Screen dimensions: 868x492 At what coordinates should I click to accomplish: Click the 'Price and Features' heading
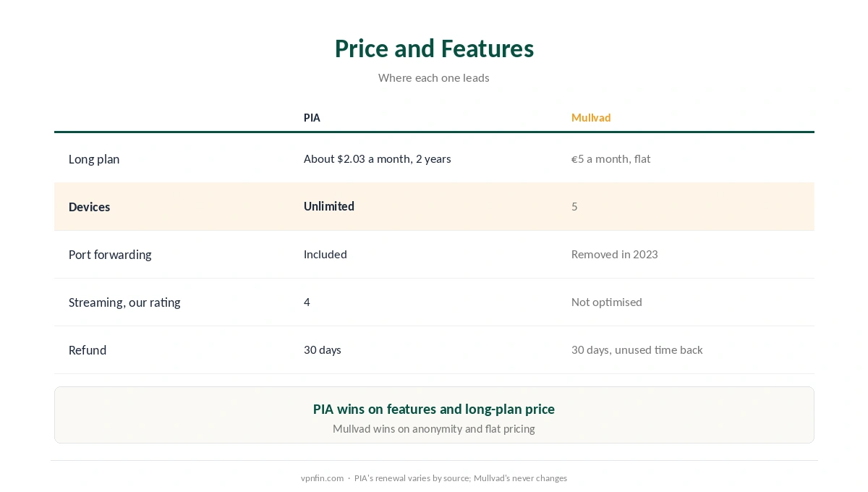pyautogui.click(x=434, y=48)
